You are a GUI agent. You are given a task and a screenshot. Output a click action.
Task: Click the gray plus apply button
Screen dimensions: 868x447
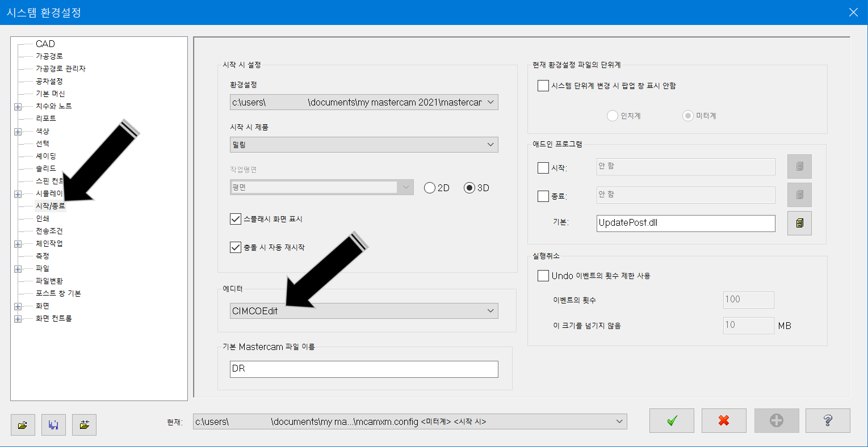click(776, 420)
